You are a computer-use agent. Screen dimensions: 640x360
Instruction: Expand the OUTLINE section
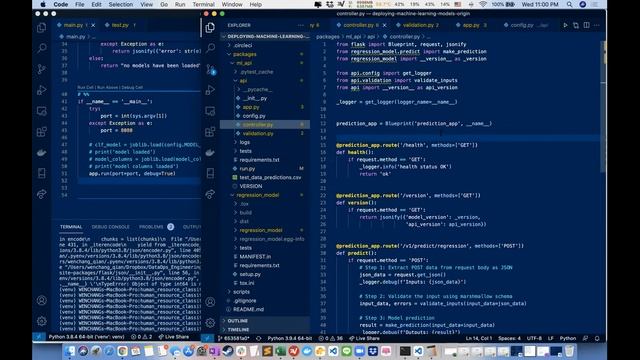238,321
